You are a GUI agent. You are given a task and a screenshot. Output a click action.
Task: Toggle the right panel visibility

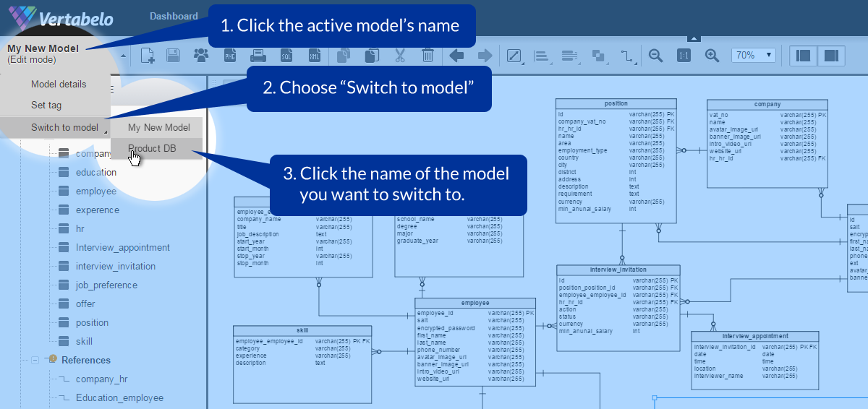pos(831,56)
